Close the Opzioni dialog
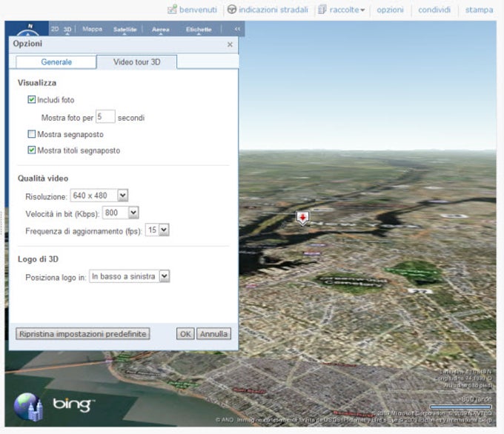Screen dimensions: 504x434 pyautogui.click(x=230, y=44)
